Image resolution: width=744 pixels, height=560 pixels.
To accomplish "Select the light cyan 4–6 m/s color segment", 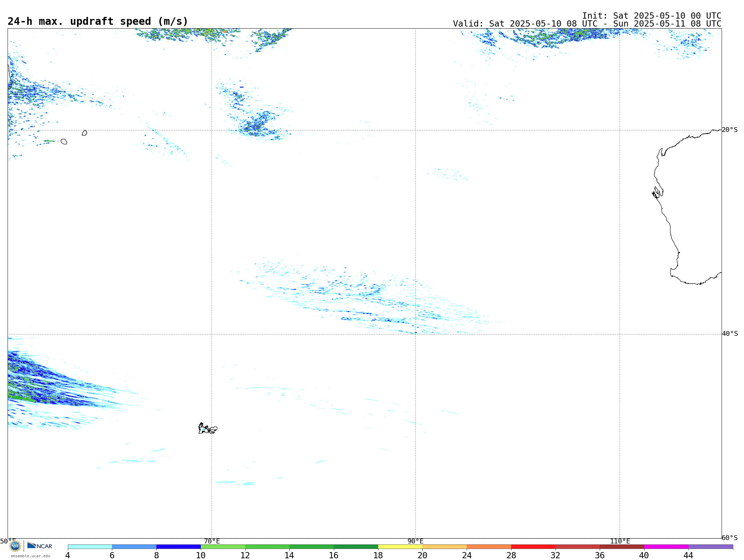I will (90, 547).
